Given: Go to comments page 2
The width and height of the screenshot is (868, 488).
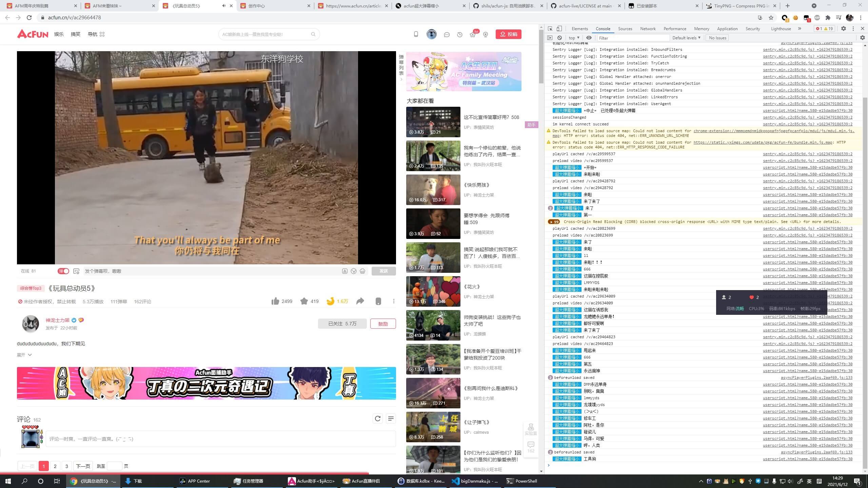Looking at the screenshot, I should pos(55,466).
